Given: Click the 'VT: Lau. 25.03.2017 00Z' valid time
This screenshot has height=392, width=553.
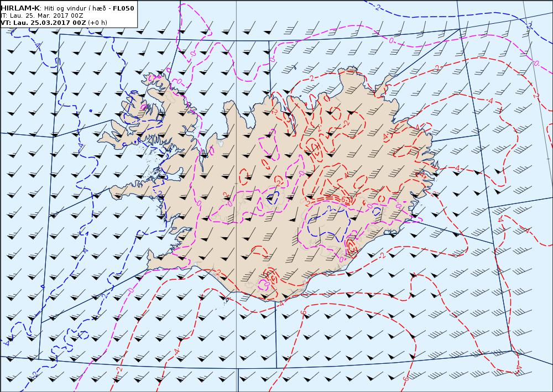Looking at the screenshot, I should point(43,23).
